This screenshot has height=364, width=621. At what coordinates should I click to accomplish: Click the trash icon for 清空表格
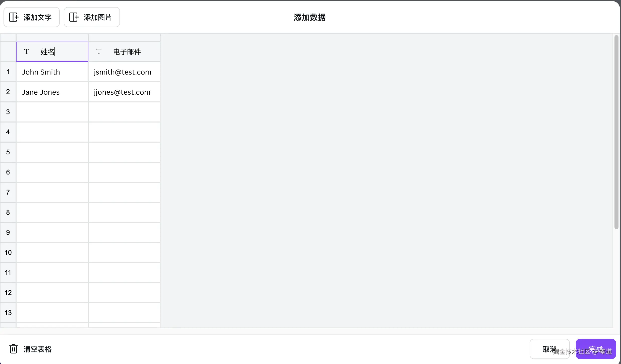(x=14, y=349)
